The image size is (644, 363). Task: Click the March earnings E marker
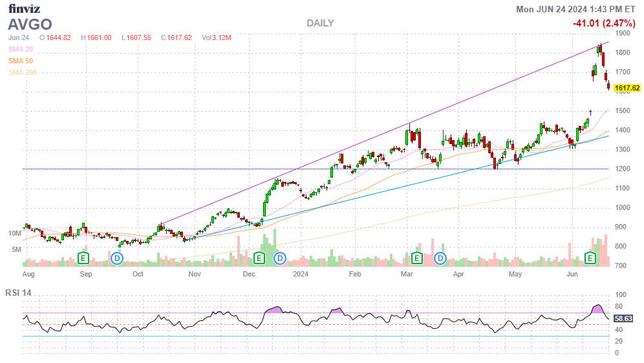pyautogui.click(x=417, y=258)
